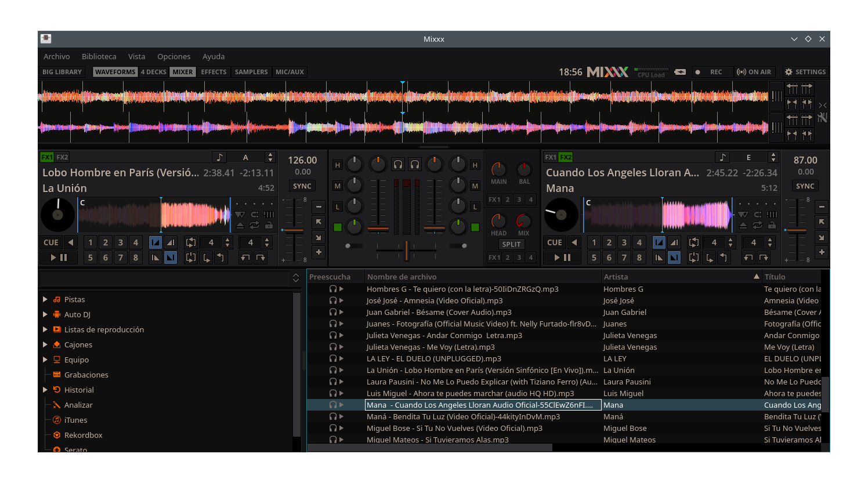This screenshot has width=868, height=497.
Task: Toggle repeat on the Cuando Los Angeles deck
Action: click(758, 225)
